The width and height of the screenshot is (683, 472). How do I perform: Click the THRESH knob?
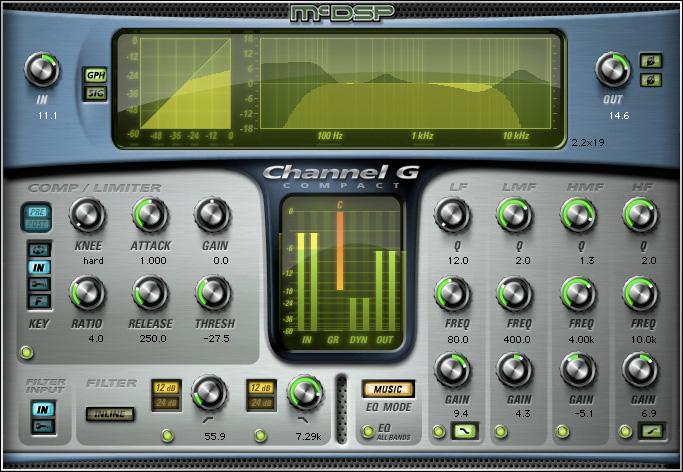coord(213,293)
